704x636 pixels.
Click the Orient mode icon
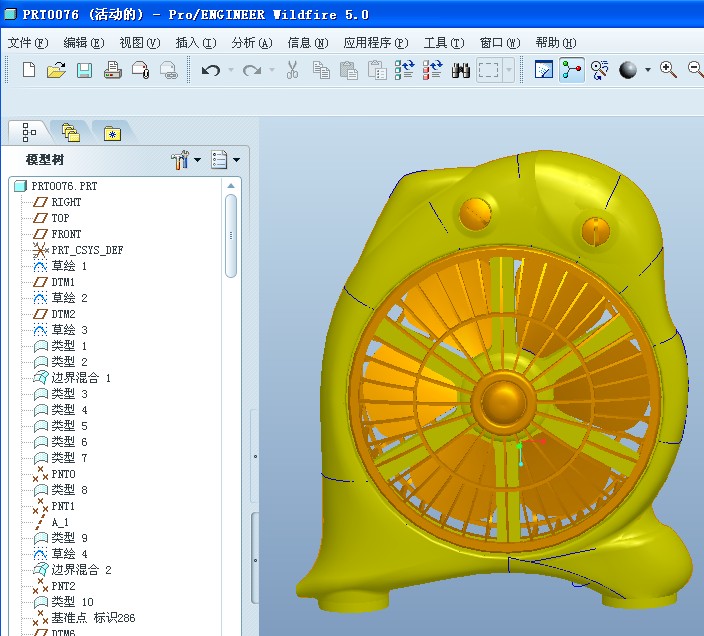pos(599,70)
